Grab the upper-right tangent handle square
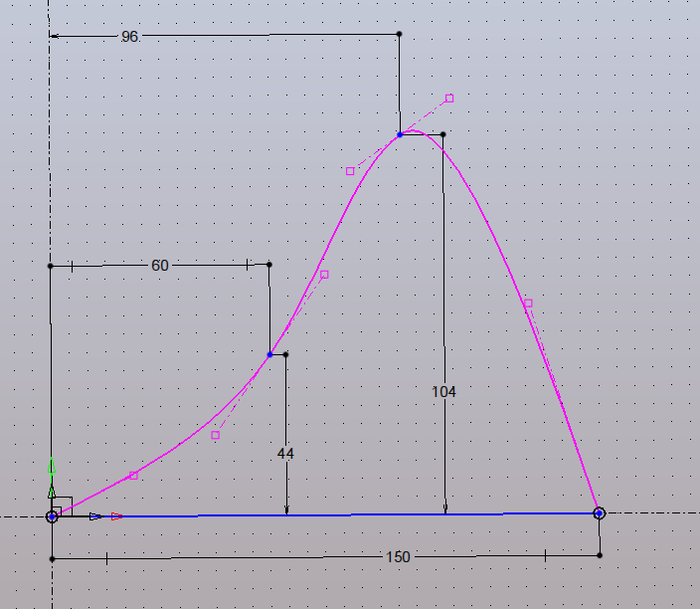This screenshot has height=609, width=700. (449, 99)
